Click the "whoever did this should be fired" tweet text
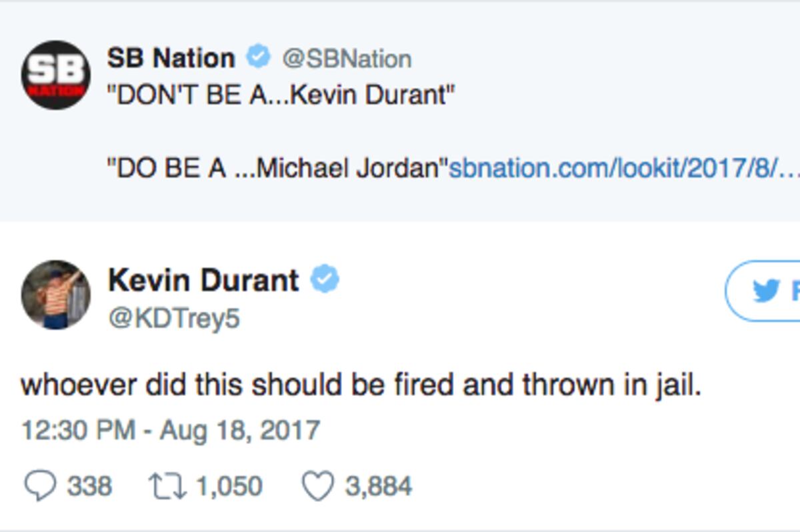Image resolution: width=800 pixels, height=532 pixels. click(361, 386)
